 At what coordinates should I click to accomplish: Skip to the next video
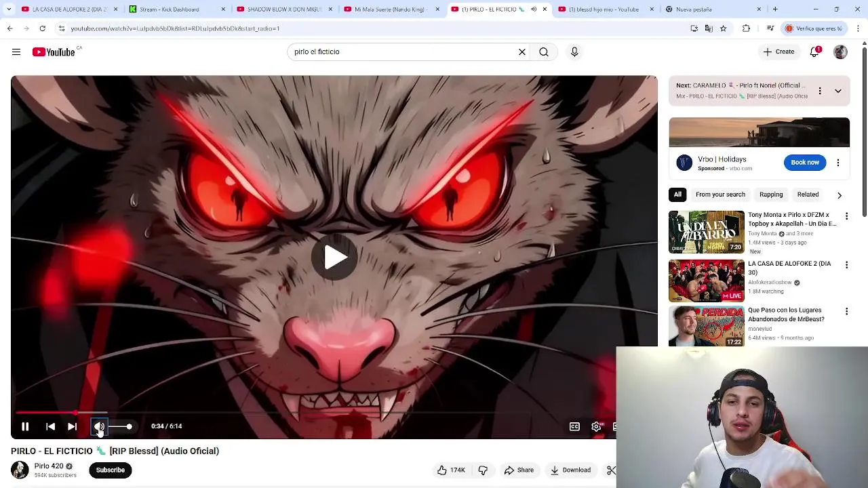tap(72, 426)
